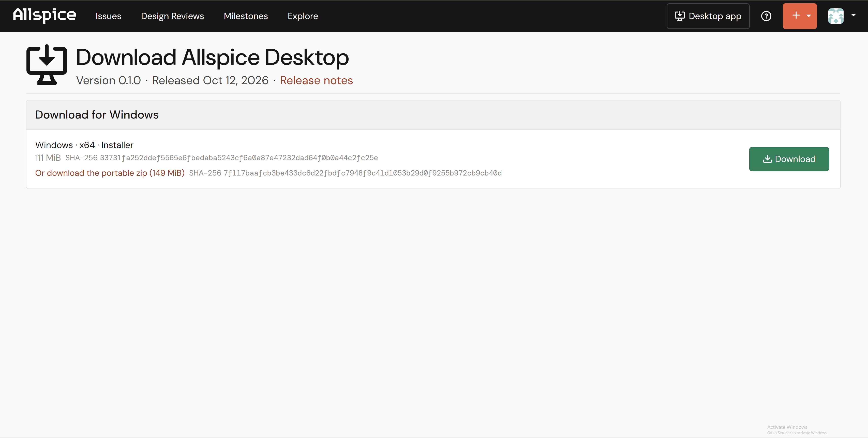Click the 'Version 0.1.0' text
The height and width of the screenshot is (438, 868).
(109, 80)
